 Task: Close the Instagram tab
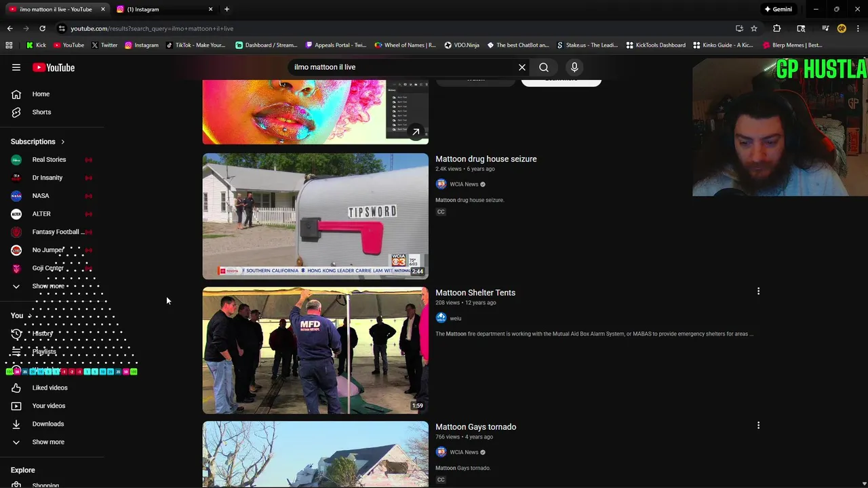[210, 9]
